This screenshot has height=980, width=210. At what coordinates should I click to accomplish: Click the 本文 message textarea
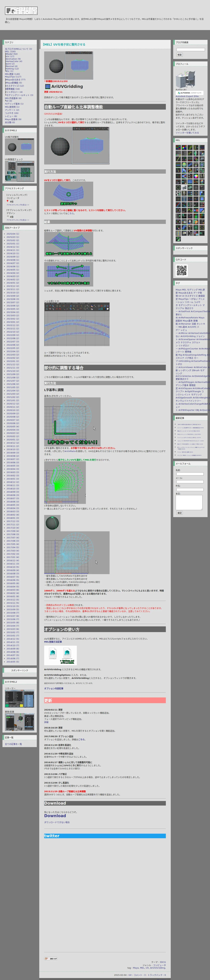[x=189, y=503]
